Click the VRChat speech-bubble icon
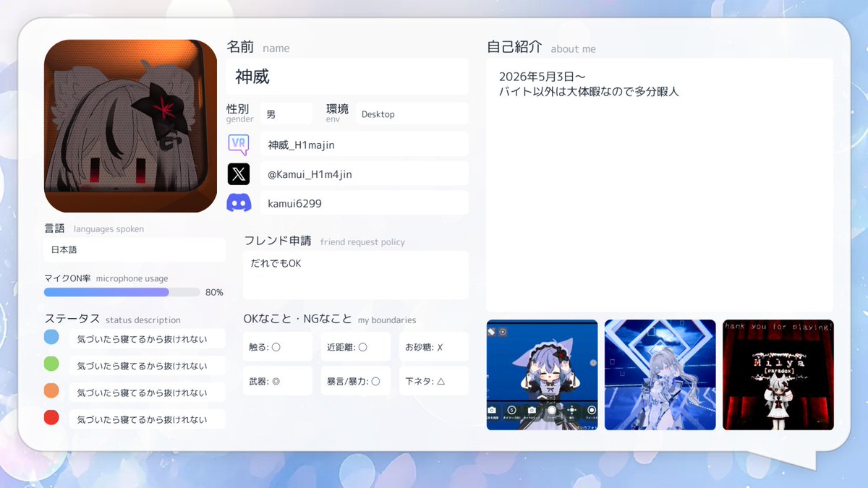 [239, 144]
